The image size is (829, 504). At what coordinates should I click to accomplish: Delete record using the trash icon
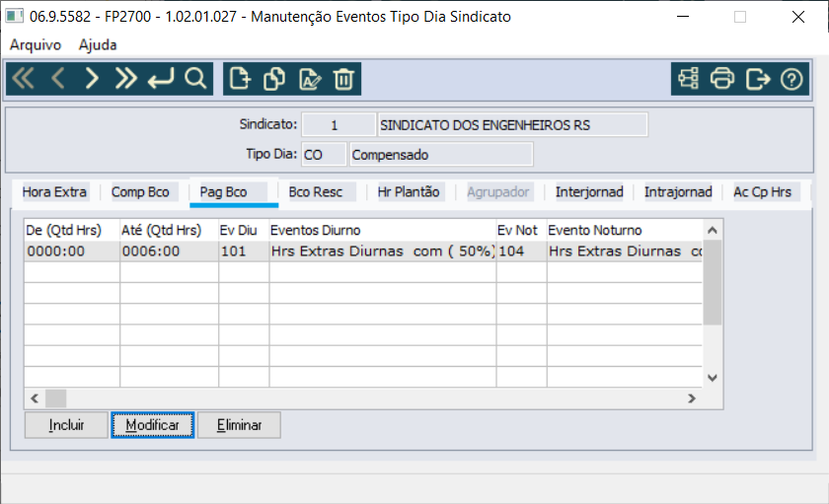(x=343, y=79)
